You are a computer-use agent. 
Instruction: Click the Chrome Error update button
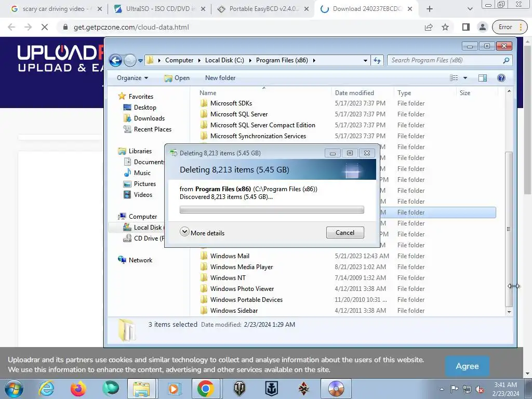pos(510,27)
